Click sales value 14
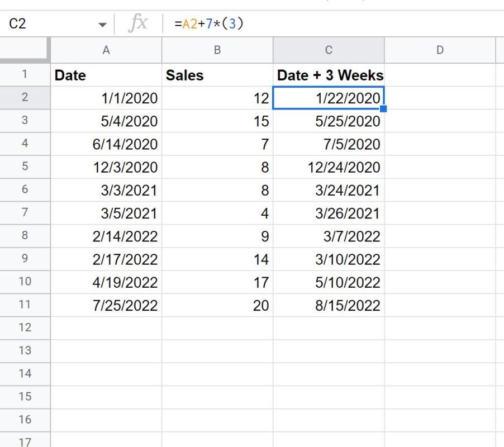Viewport: 504px width, 447px height. click(217, 259)
